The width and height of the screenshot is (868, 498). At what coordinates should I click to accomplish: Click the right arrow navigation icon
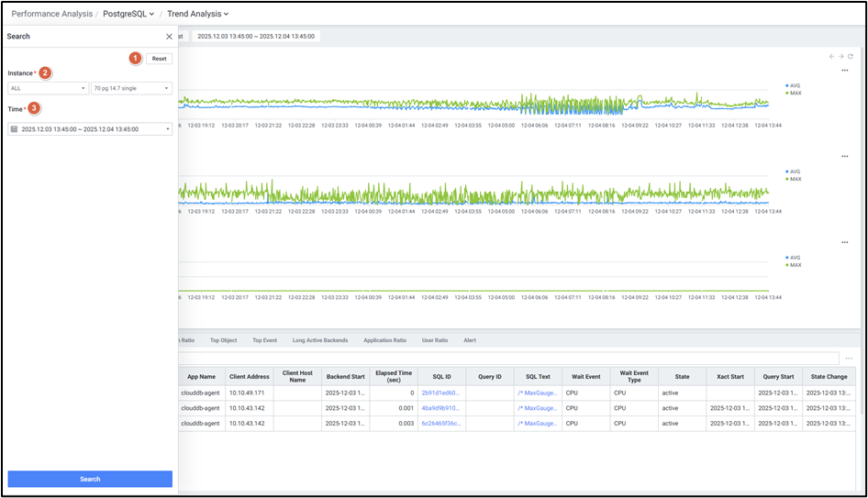[840, 57]
